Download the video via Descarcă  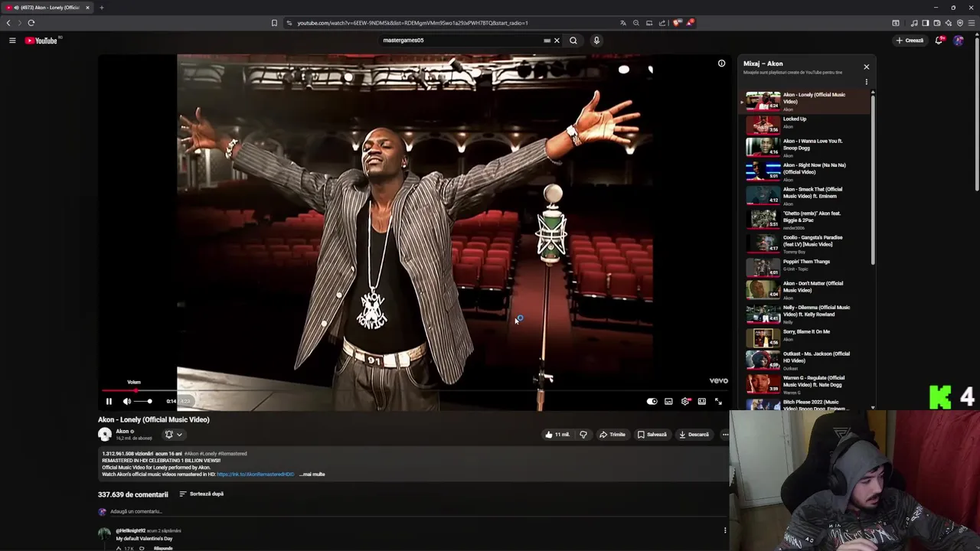click(694, 435)
